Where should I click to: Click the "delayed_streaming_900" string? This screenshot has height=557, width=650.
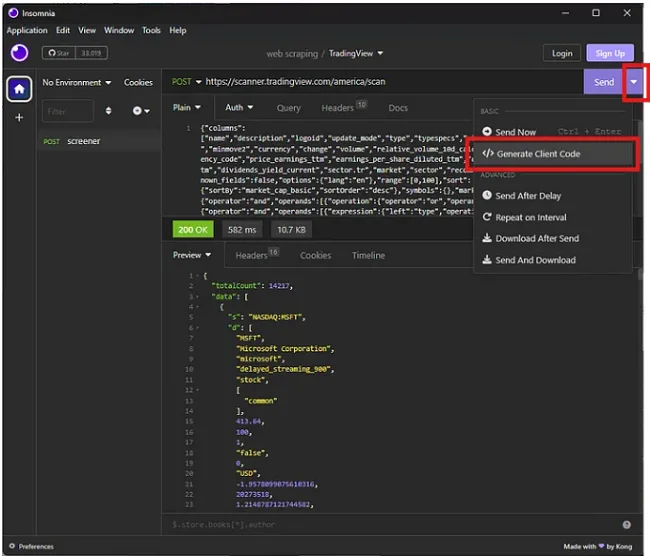tap(285, 369)
